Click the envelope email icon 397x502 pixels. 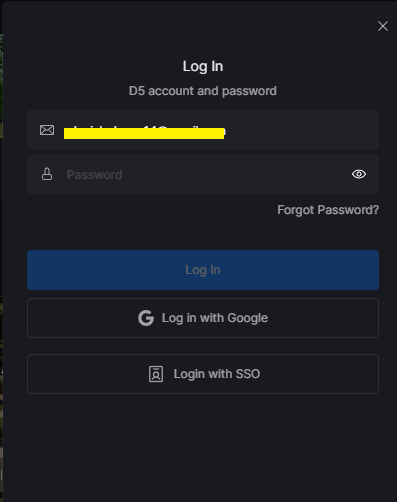tap(47, 130)
